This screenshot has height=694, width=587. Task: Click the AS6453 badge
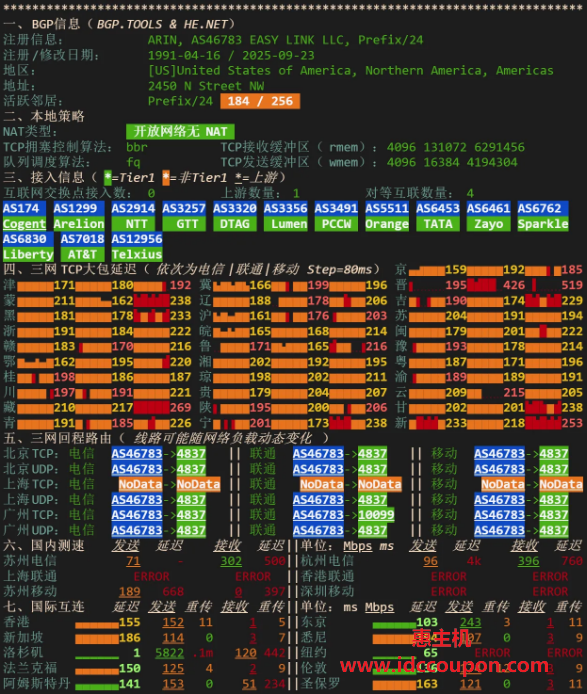click(x=438, y=208)
